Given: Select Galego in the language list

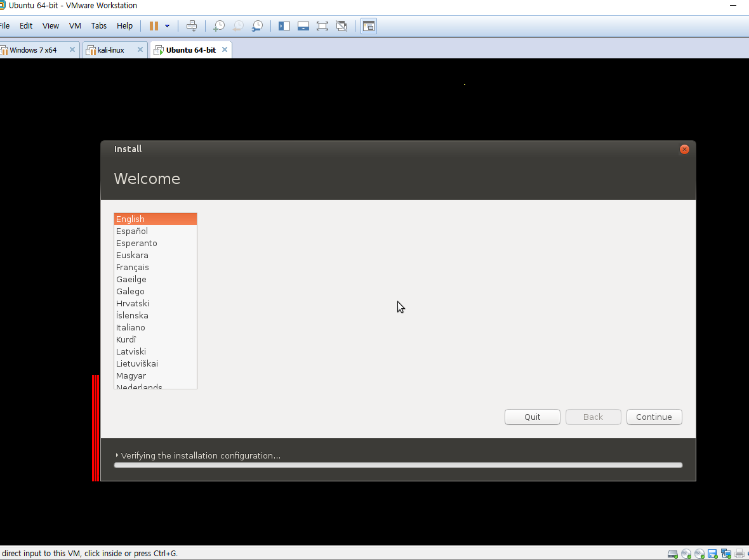Looking at the screenshot, I should click(x=156, y=291).
